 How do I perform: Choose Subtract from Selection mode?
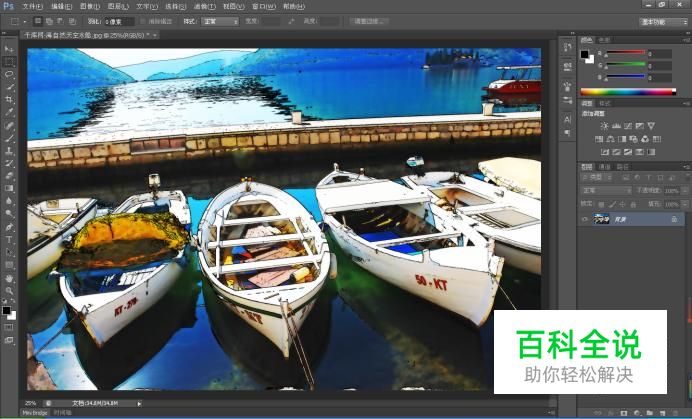click(60, 21)
